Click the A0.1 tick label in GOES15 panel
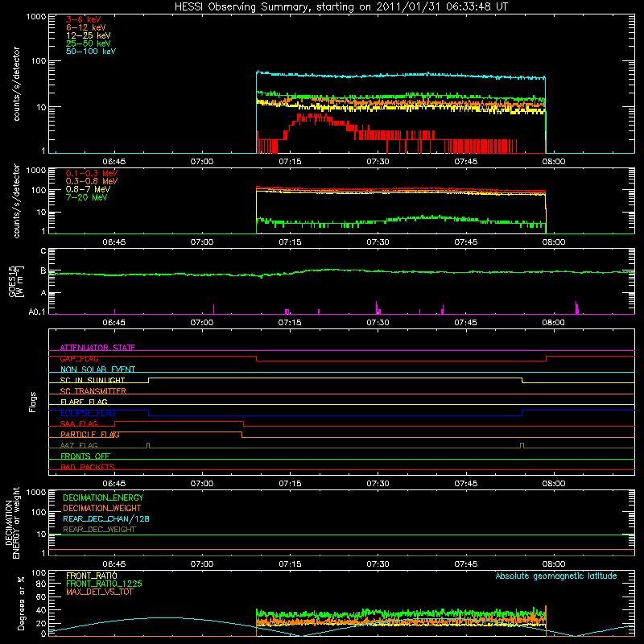The height and width of the screenshot is (644, 644). pos(37,312)
